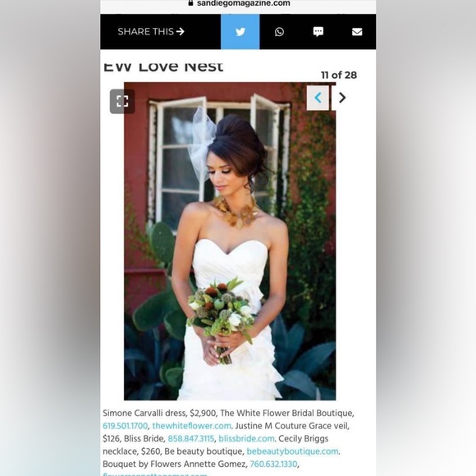Open the bebeautyboutique.com link
Image resolution: width=476 pixels, height=476 pixels.
tap(293, 451)
